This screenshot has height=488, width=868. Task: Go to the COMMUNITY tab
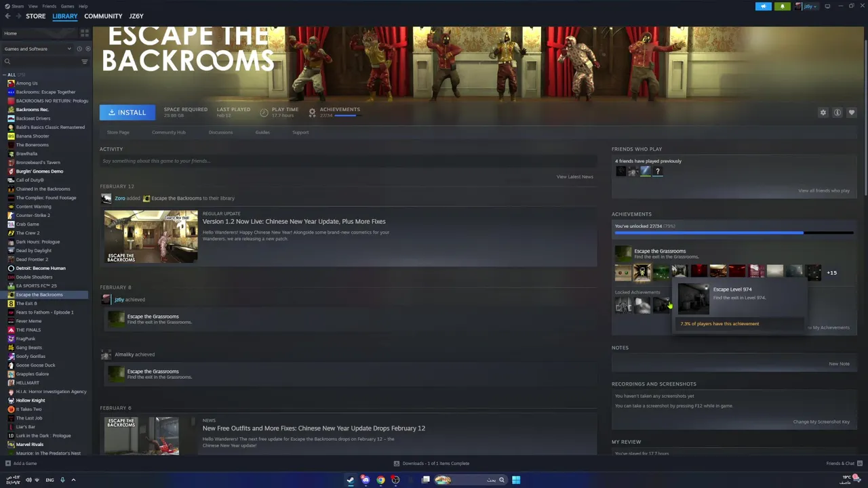click(x=103, y=16)
